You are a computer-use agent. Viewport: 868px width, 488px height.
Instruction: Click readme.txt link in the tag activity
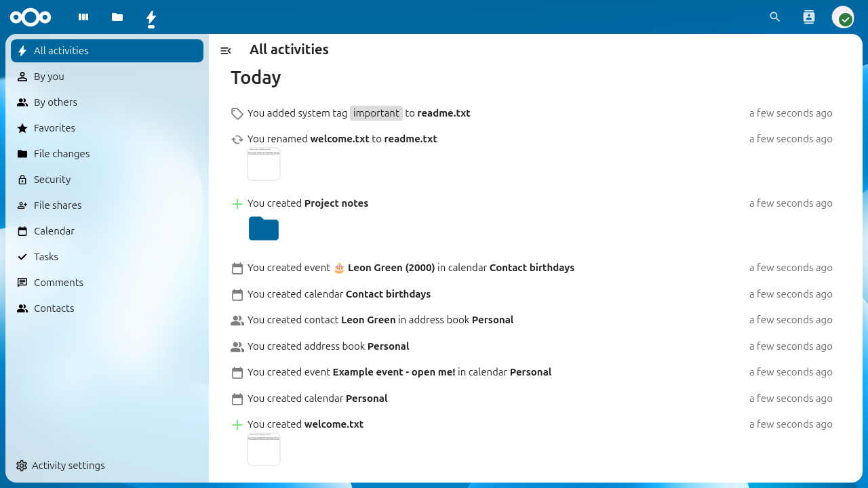pos(443,113)
